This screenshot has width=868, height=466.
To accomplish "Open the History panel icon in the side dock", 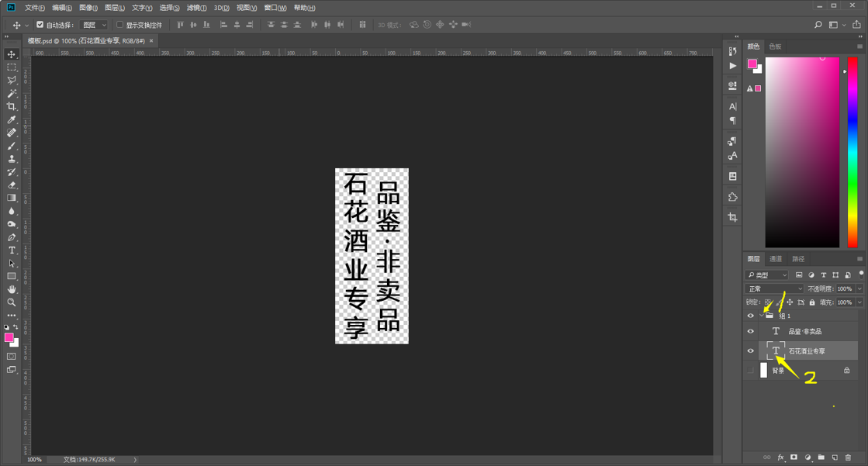I will pos(733,51).
